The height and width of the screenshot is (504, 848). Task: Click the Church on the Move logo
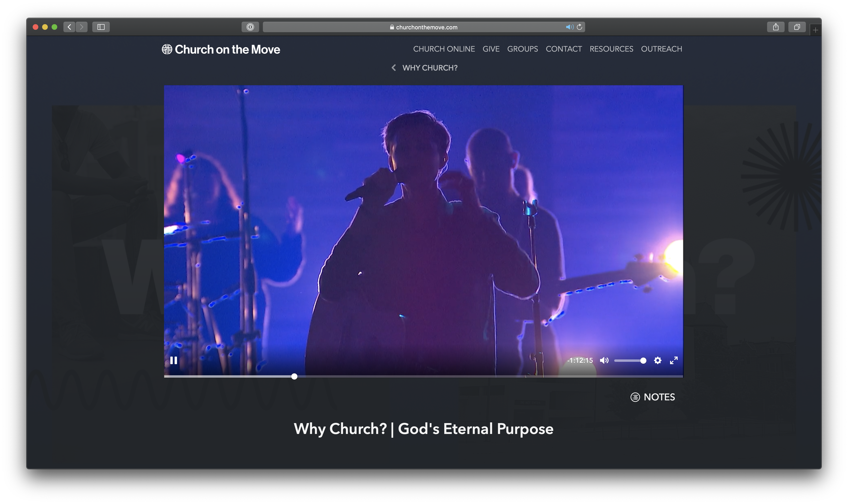(x=221, y=50)
